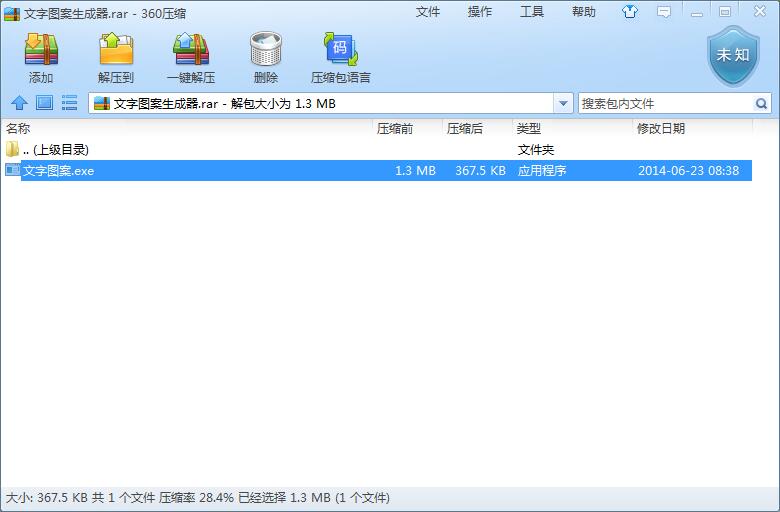Viewport: 780px width, 512px height.
Task: Open the 文件 menu
Action: pos(428,11)
